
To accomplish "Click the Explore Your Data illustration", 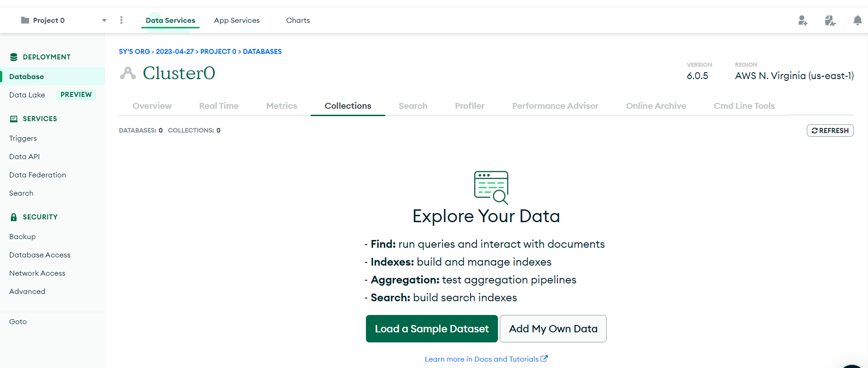I will [x=491, y=187].
